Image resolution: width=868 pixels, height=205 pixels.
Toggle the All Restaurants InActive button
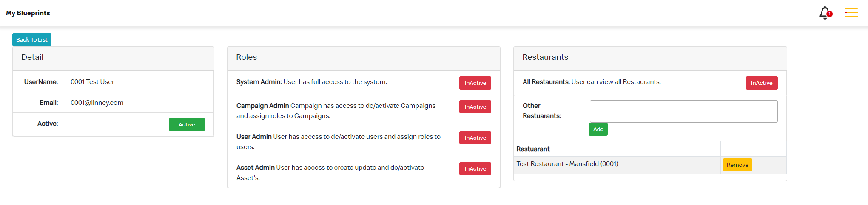762,83
